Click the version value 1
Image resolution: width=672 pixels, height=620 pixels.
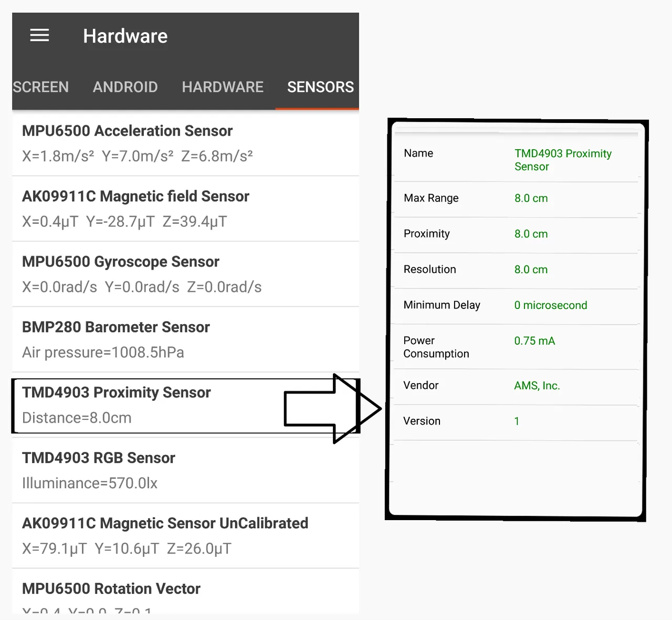(517, 421)
